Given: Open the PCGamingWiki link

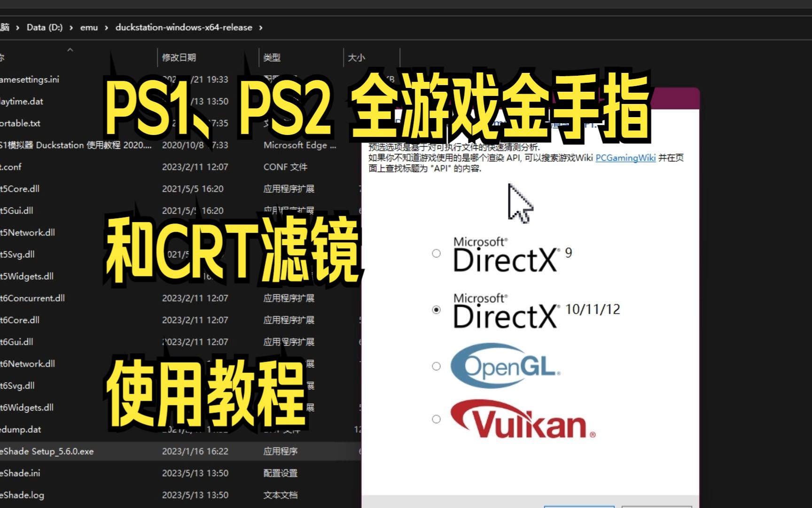Looking at the screenshot, I should 625,158.
